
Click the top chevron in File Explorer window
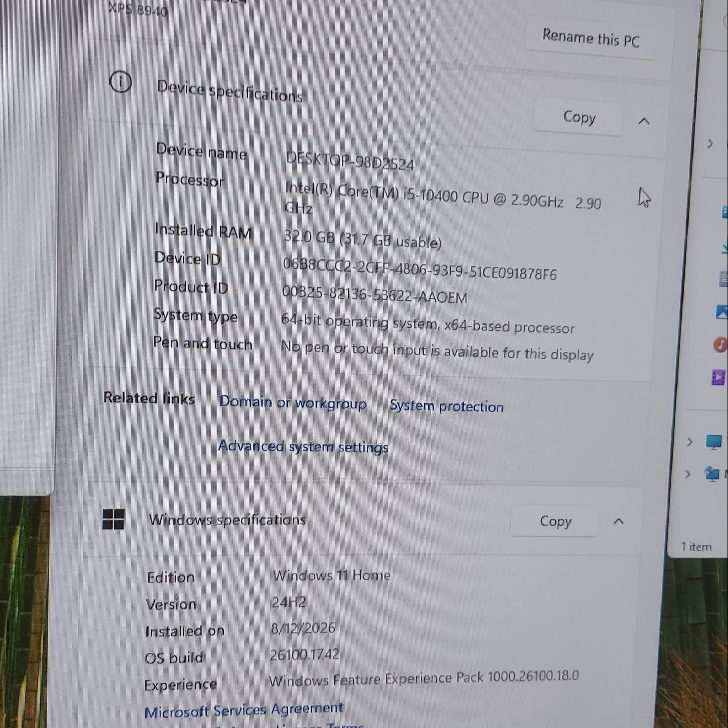click(x=710, y=144)
